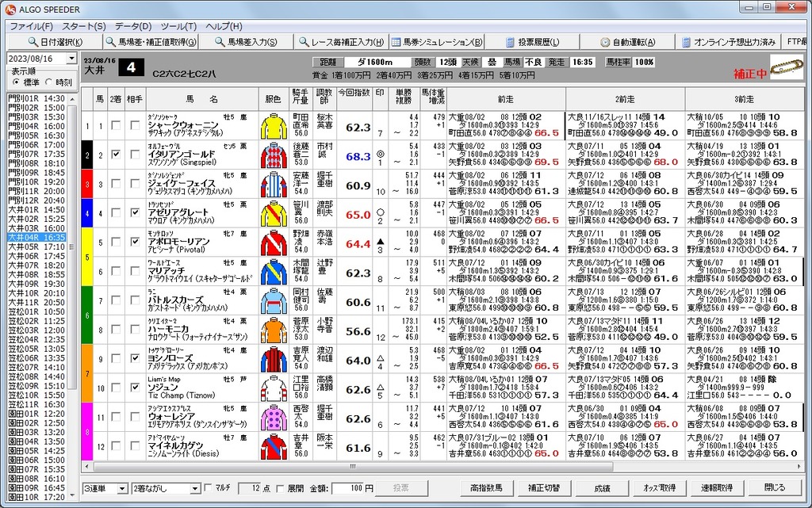The width and height of the screenshot is (812, 508).
Task: Click race list scrollbar down arrow
Action: [72, 496]
